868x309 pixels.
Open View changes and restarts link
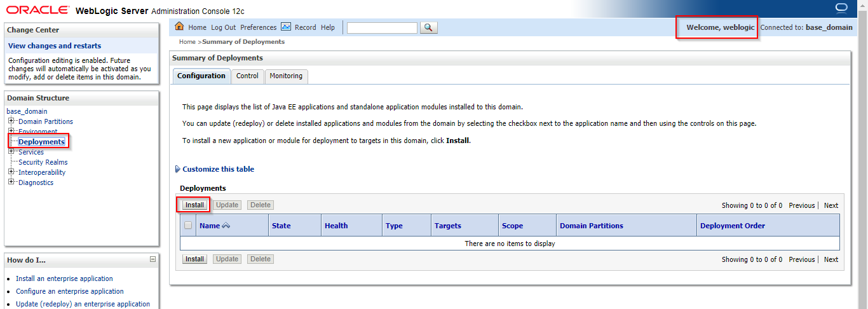click(55, 46)
